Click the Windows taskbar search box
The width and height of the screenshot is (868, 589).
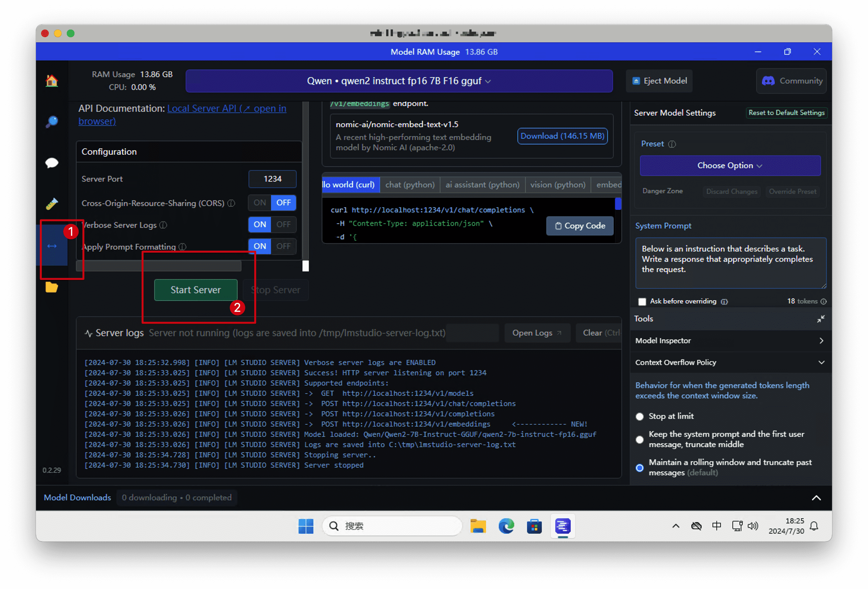[x=392, y=526]
